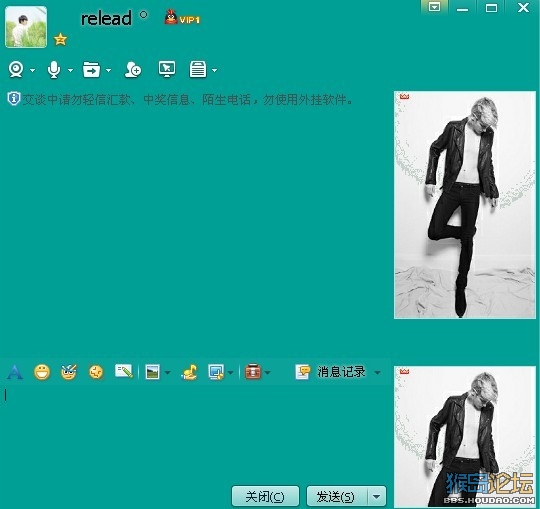Click the send picture icon

click(x=152, y=372)
